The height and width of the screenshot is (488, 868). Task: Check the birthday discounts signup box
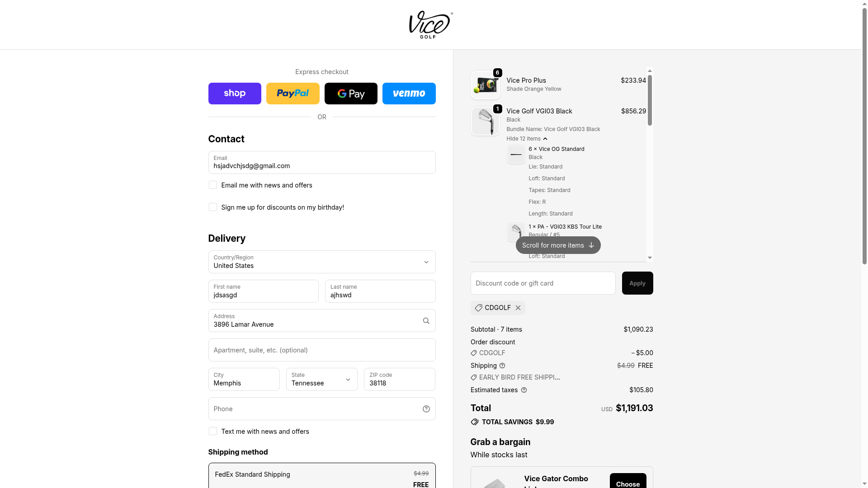click(213, 207)
